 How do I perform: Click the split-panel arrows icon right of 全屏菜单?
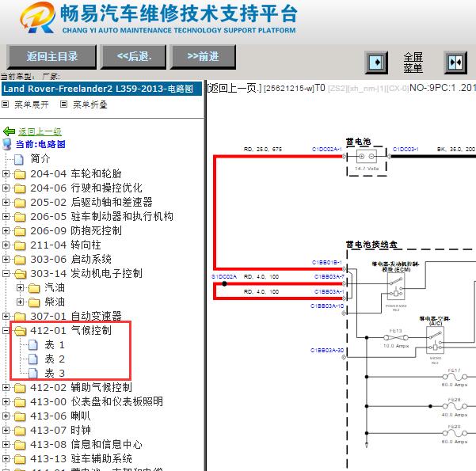(455, 63)
